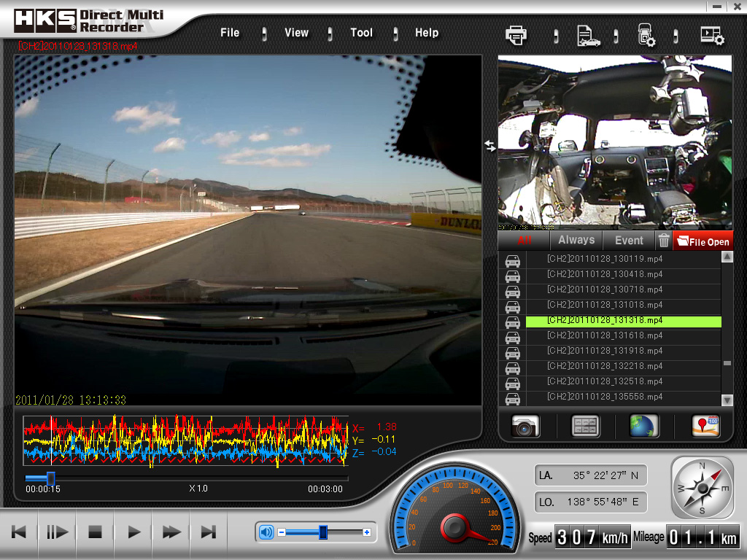Image resolution: width=747 pixels, height=560 pixels.
Task: Open the Tool menu
Action: pos(361,33)
